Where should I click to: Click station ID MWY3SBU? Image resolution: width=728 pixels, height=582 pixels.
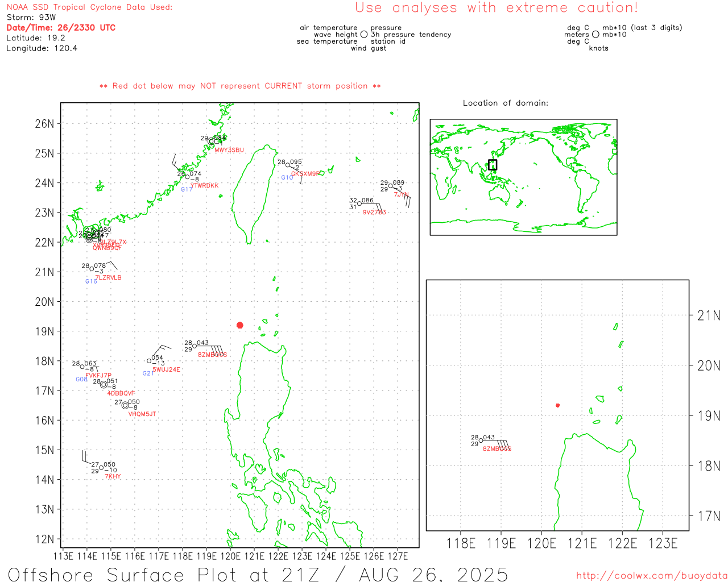pyautogui.click(x=229, y=150)
